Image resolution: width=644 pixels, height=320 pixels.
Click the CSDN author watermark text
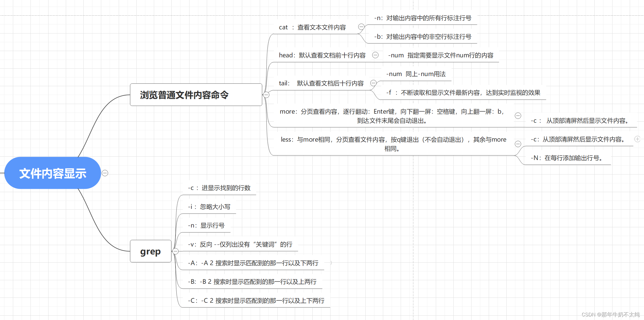(x=611, y=315)
